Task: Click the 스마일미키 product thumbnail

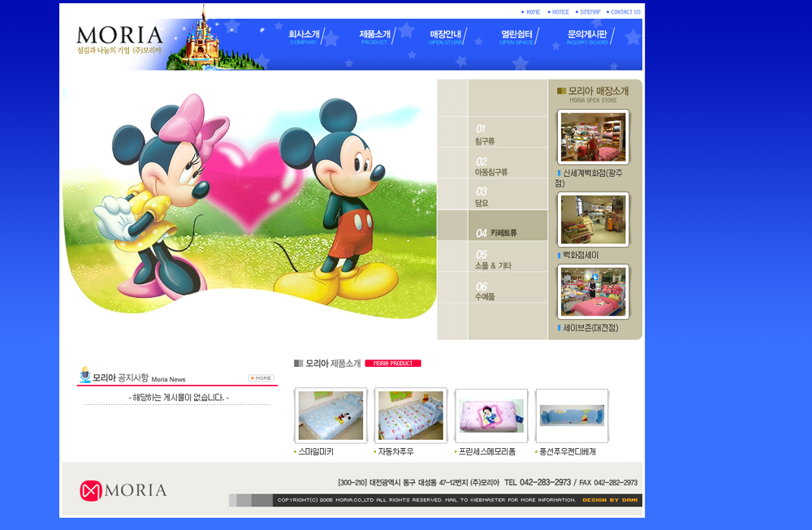Action: (x=330, y=416)
